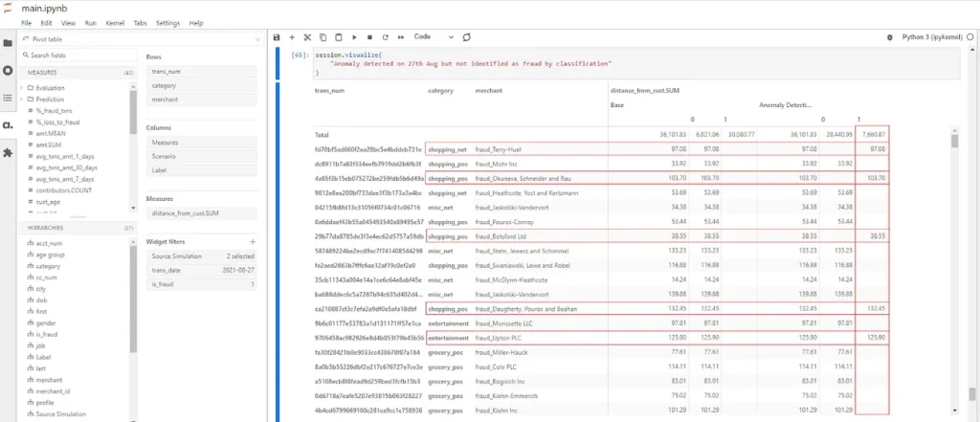Open the Tabs menu
The width and height of the screenshot is (980, 422).
click(x=141, y=23)
